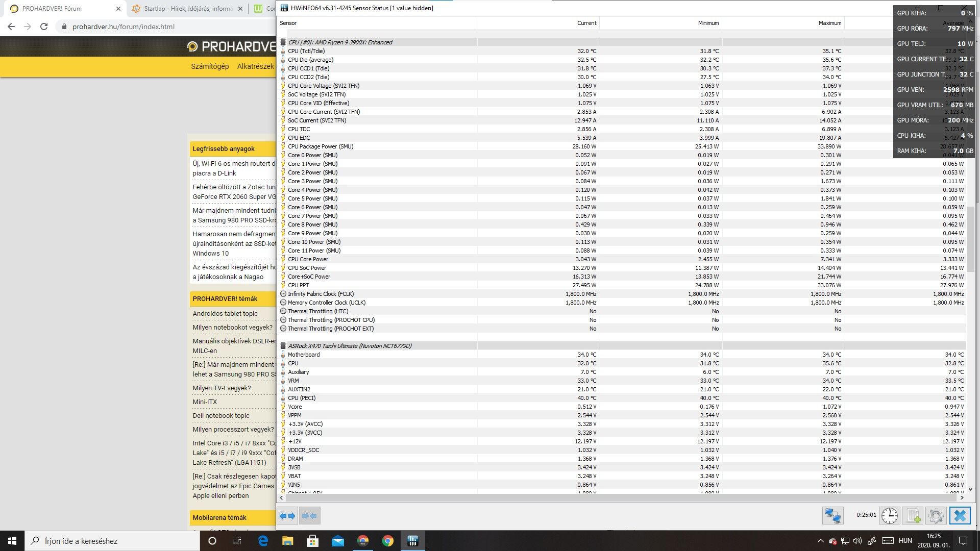Show hidden system tray icons
980x551 pixels.
pos(820,541)
